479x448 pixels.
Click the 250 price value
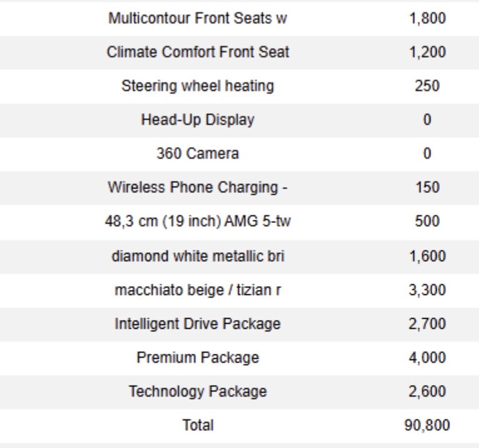click(427, 86)
